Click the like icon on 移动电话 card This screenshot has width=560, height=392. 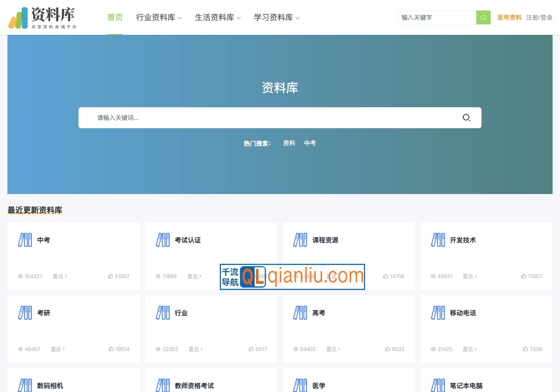[525, 349]
